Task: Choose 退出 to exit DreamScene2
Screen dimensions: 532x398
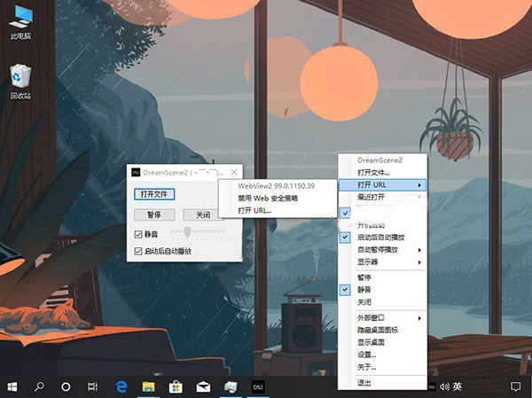Action: click(x=382, y=382)
